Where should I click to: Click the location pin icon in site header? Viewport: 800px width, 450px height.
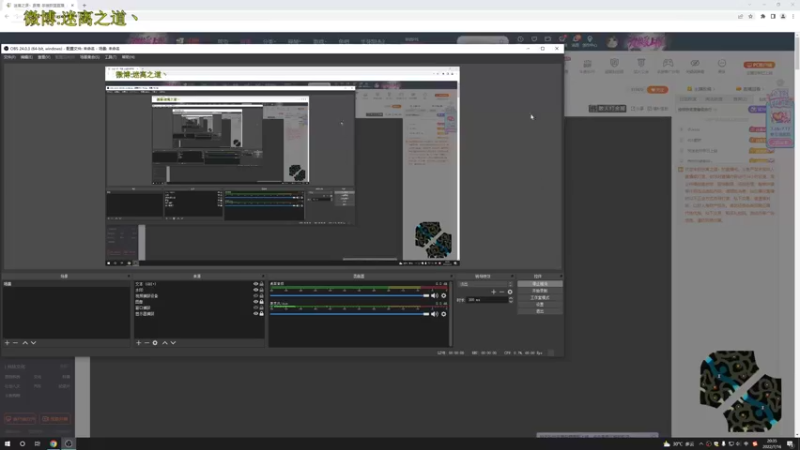click(x=590, y=39)
